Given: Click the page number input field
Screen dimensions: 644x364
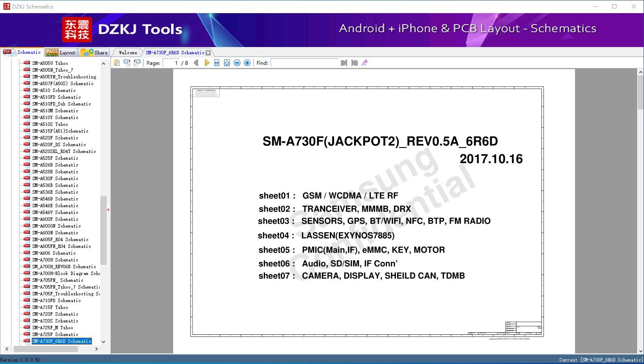Looking at the screenshot, I should 171,63.
